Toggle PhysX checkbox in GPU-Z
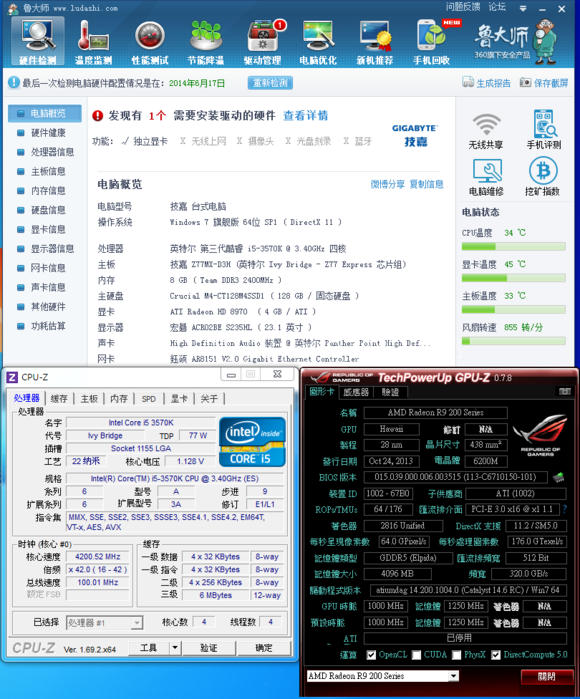The image size is (580, 699). 457,655
